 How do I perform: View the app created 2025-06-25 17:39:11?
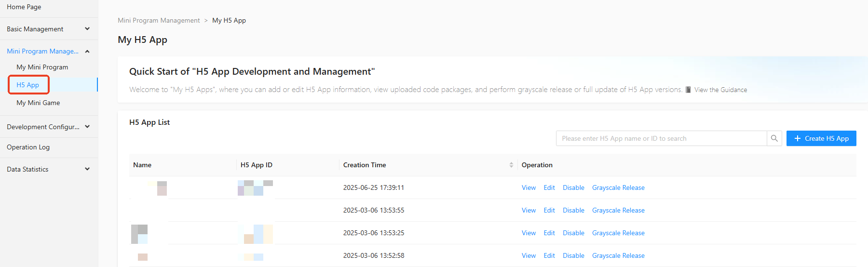(529, 187)
